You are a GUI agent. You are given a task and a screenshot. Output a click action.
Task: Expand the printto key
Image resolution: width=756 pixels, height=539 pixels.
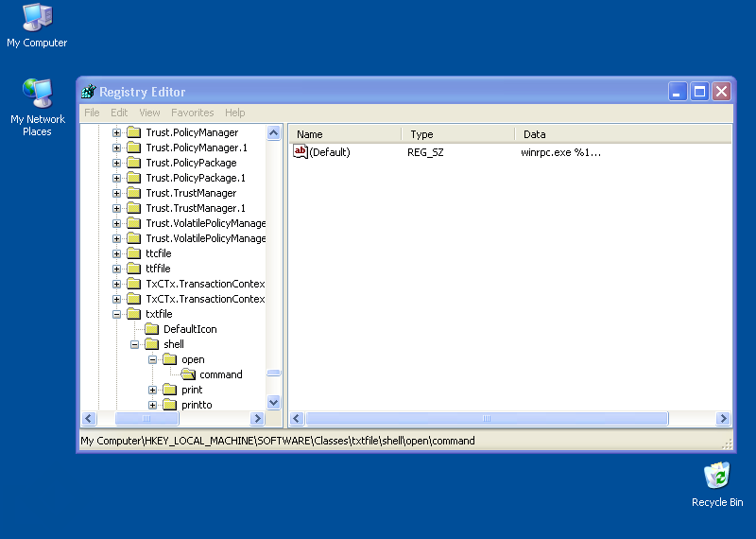click(x=152, y=405)
